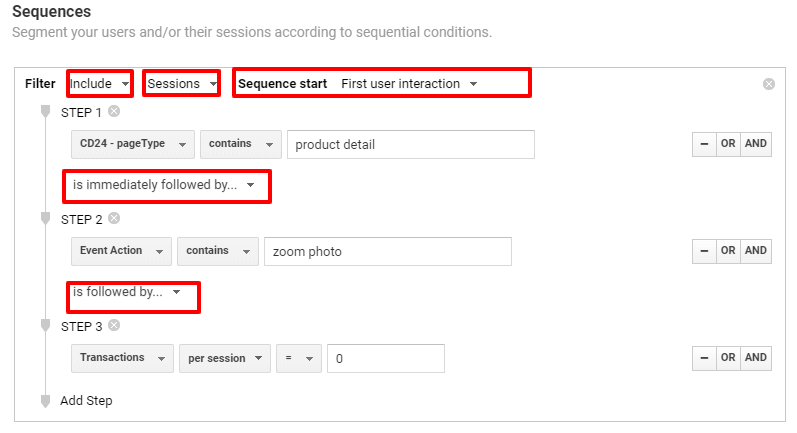Open the 'per session' scope dropdown
The width and height of the screenshot is (797, 433).
pos(225,358)
